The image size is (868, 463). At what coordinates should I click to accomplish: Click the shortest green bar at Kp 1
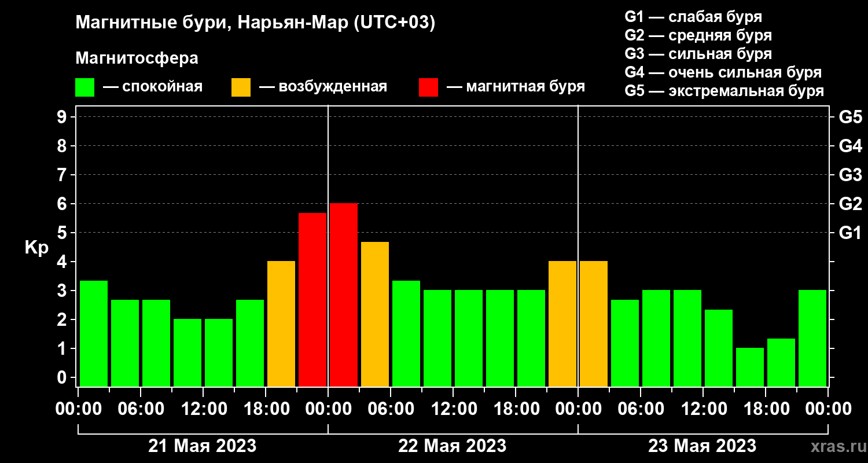coord(750,367)
